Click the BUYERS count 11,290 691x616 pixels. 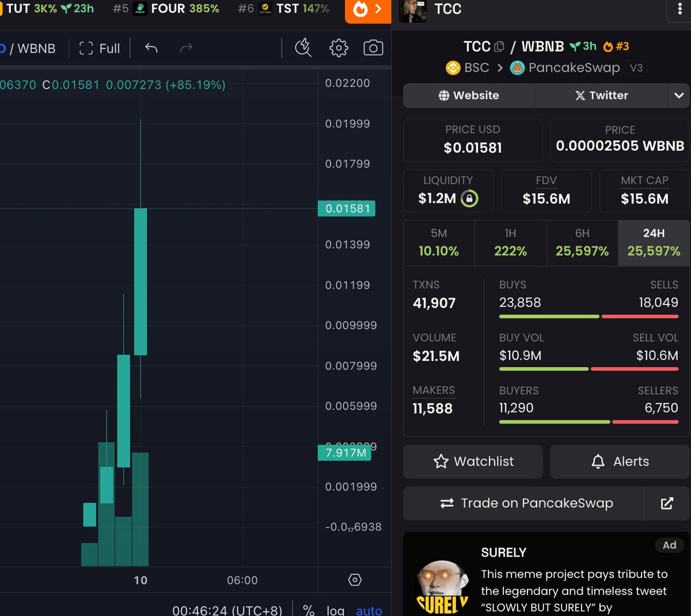click(516, 408)
